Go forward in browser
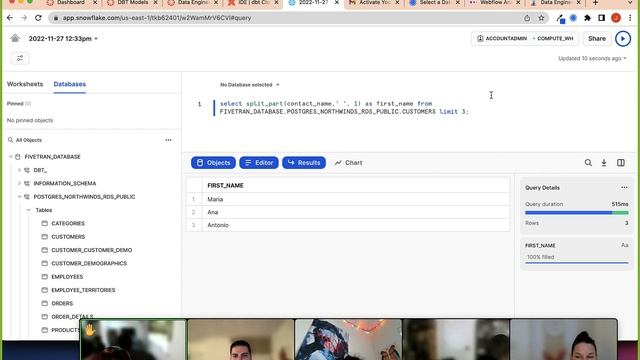Image resolution: width=640 pixels, height=360 pixels. [24, 18]
